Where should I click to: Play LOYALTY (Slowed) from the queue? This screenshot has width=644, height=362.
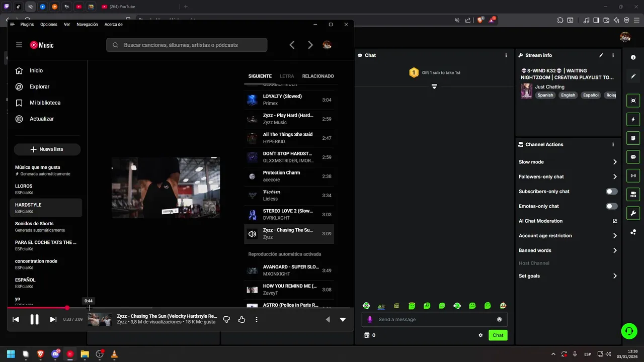point(289,100)
